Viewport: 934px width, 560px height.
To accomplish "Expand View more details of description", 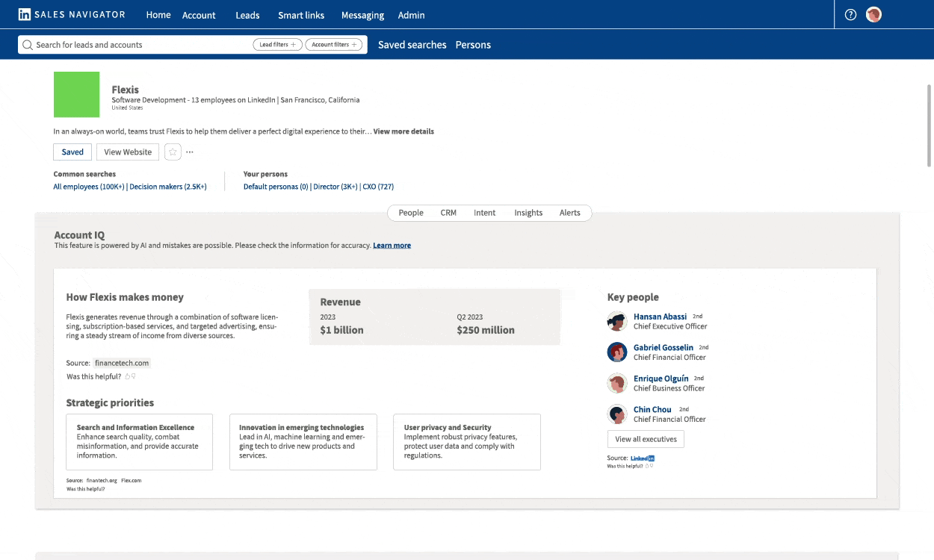I will click(403, 131).
